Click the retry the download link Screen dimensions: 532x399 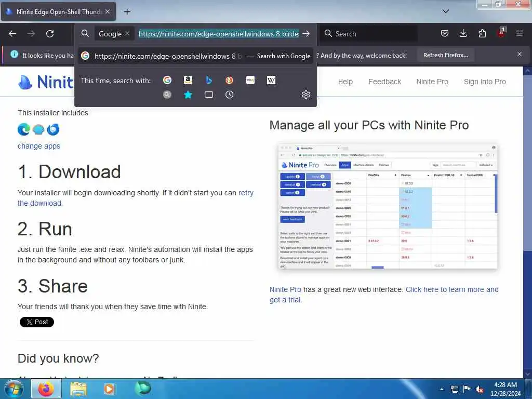tap(136, 198)
